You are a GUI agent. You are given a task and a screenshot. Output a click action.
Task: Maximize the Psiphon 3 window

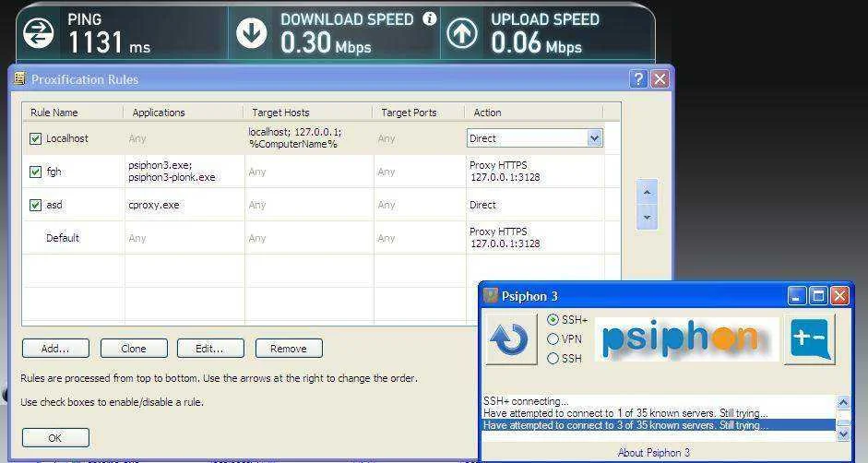click(818, 296)
